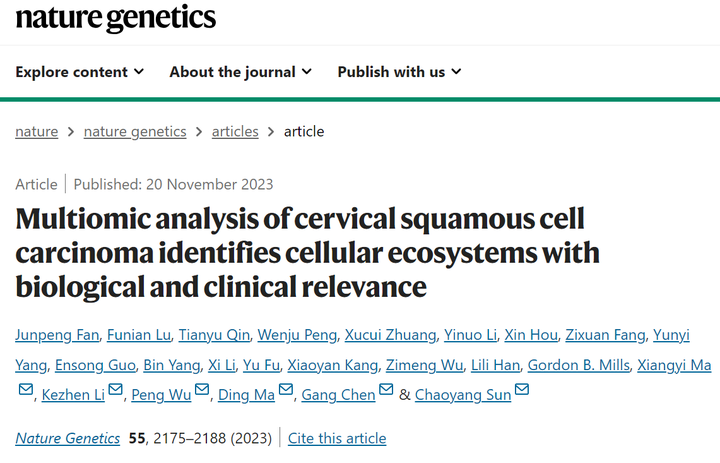The height and width of the screenshot is (463, 720).
Task: Open the About the journal dropdown
Action: click(x=241, y=72)
